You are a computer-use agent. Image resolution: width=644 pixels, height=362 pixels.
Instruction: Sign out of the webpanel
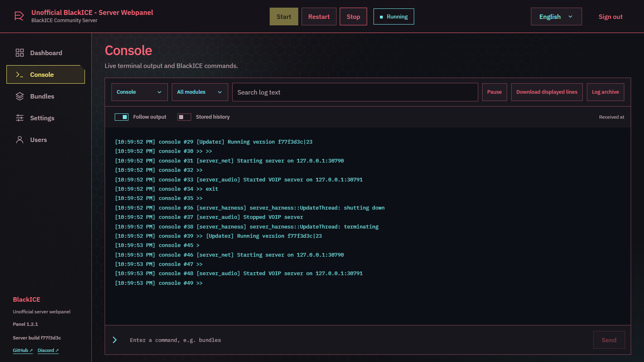pos(610,16)
